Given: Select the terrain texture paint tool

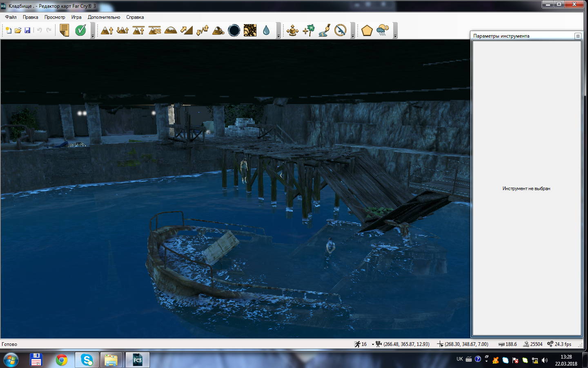Looking at the screenshot, I should coord(250,30).
